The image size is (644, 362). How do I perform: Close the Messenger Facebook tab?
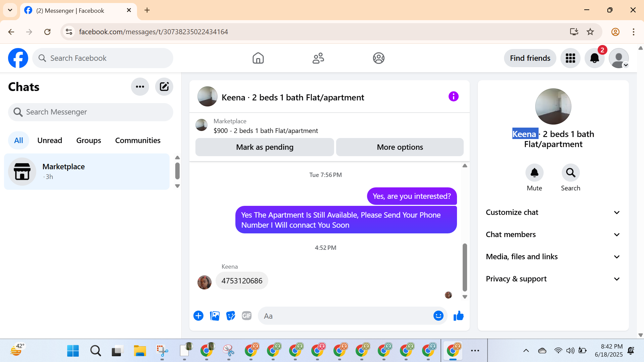(129, 10)
